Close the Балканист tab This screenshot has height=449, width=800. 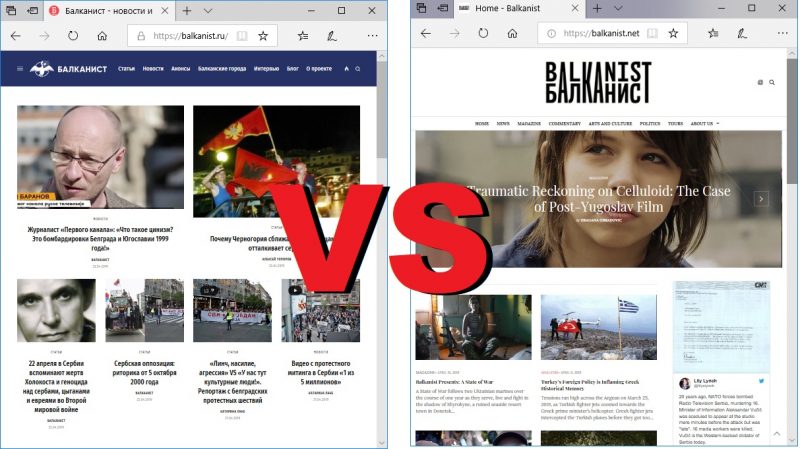pyautogui.click(x=165, y=11)
